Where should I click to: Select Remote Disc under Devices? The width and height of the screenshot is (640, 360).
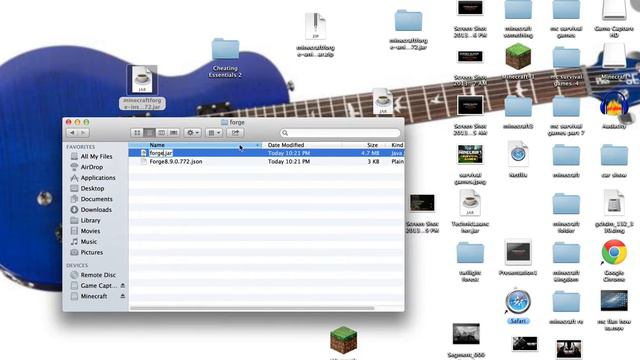click(98, 275)
